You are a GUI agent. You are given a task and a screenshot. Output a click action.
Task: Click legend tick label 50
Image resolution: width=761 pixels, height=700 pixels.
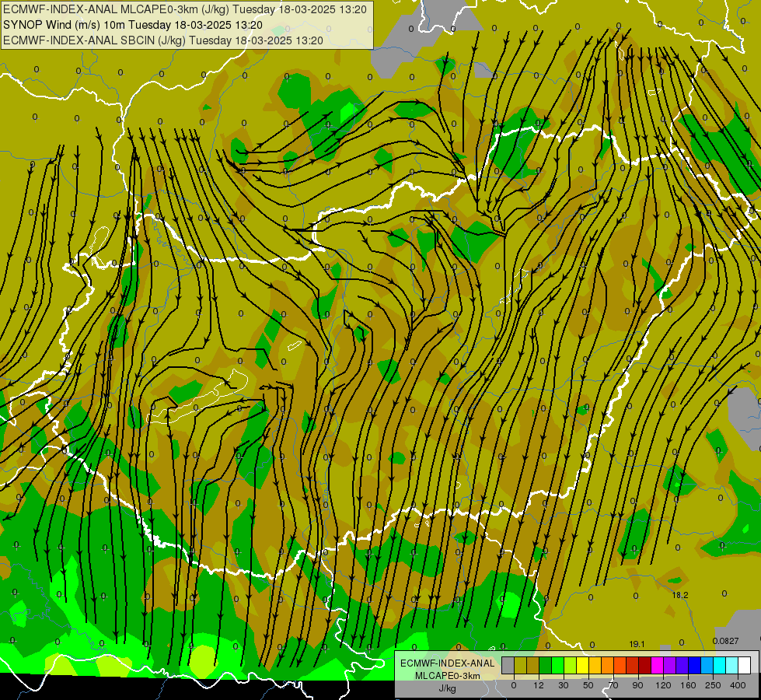[x=588, y=685]
